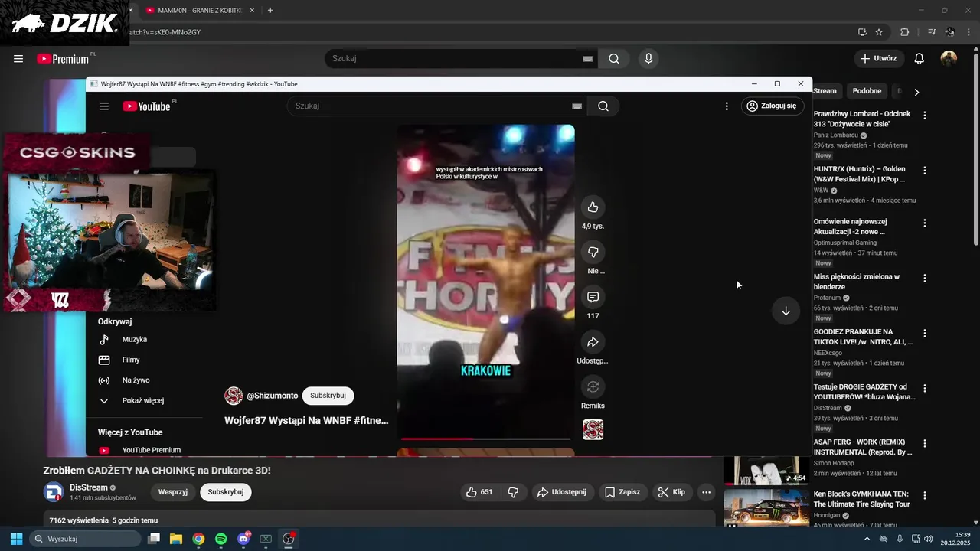Open options menu for Prawdziwy Lombard video
This screenshot has width=980, height=551.
925,116
